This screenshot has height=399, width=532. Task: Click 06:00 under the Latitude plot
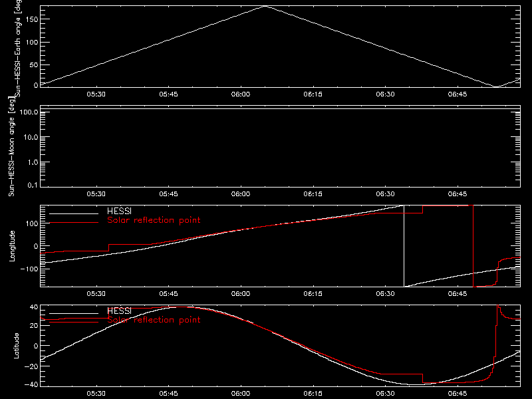click(241, 394)
